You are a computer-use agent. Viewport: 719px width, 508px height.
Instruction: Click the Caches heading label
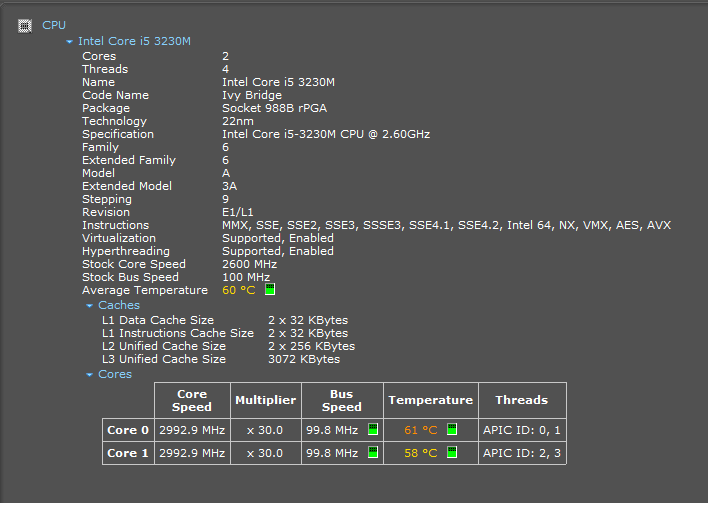pyautogui.click(x=119, y=305)
